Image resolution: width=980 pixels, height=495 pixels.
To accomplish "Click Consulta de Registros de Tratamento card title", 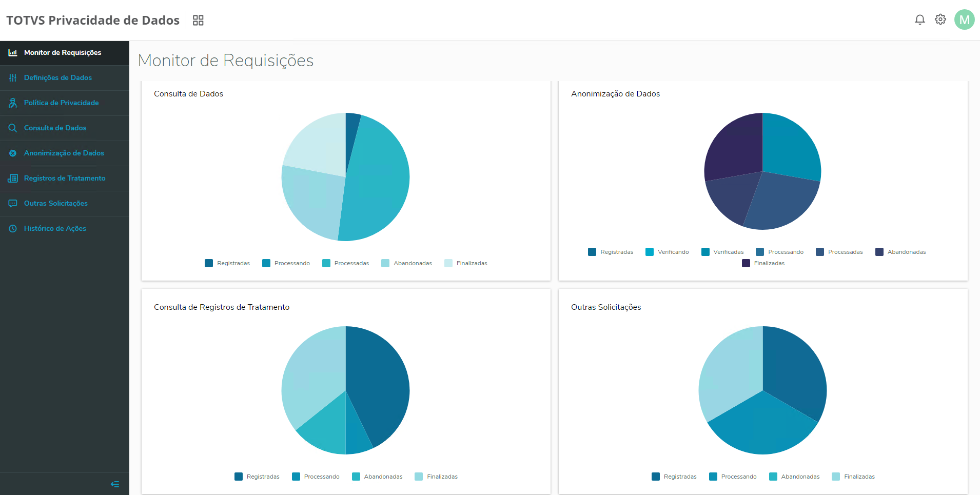I will 222,307.
